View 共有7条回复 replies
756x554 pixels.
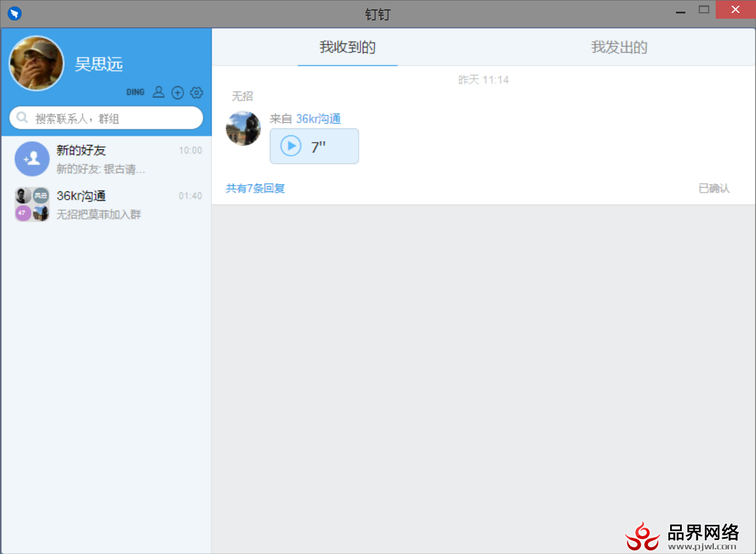tap(255, 188)
